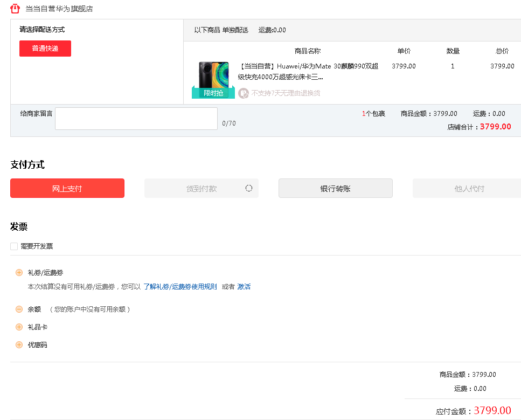Click the Dangdang store logo icon
Image resolution: width=521 pixels, height=420 pixels.
(x=15, y=9)
